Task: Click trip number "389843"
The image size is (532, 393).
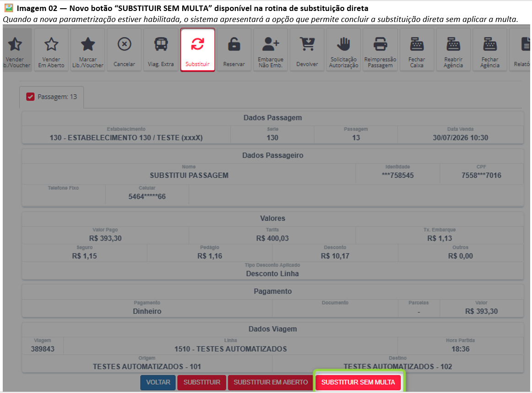Action: click(x=43, y=349)
